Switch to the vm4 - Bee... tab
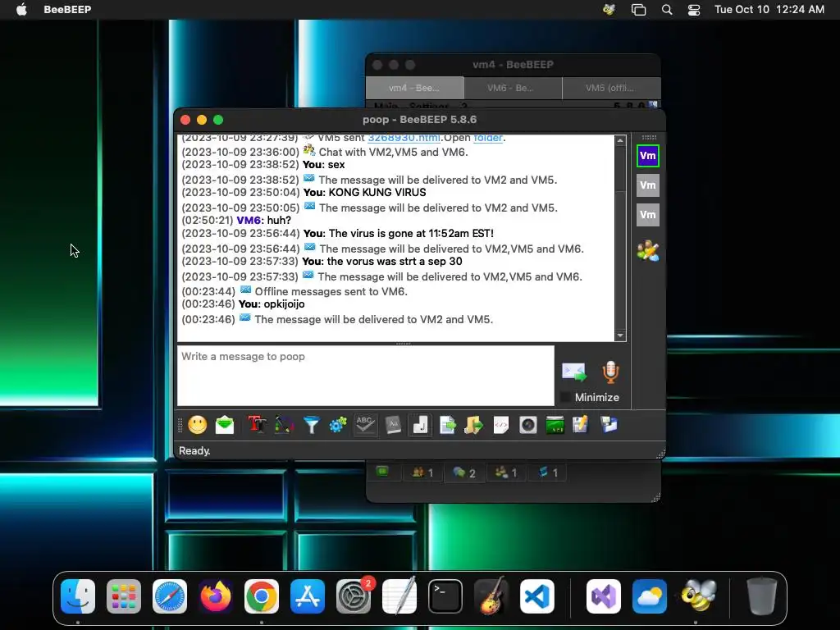The width and height of the screenshot is (840, 630). pyautogui.click(x=414, y=88)
